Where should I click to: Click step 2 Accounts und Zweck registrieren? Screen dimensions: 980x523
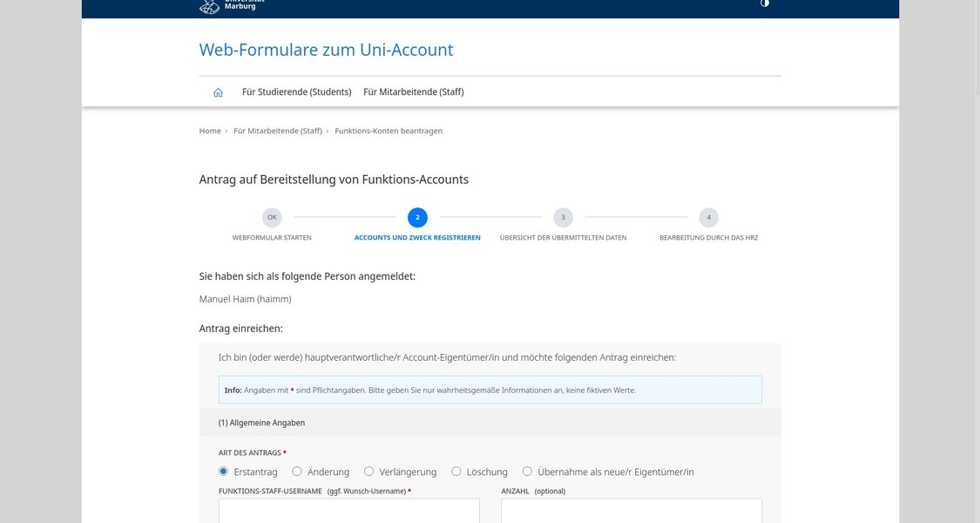417,218
